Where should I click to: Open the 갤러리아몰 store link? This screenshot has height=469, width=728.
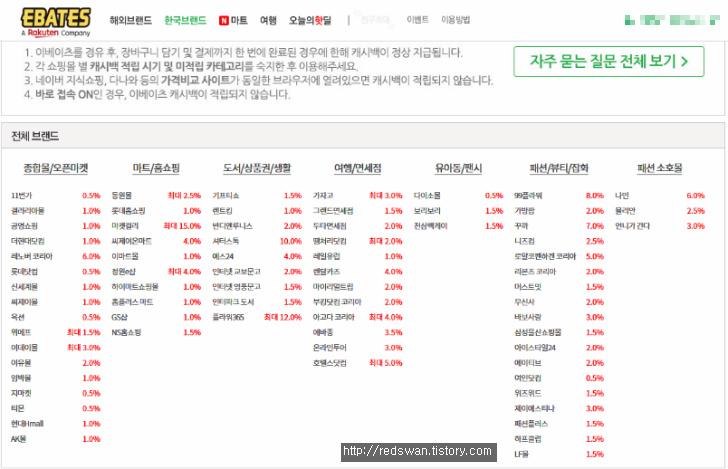(28, 211)
